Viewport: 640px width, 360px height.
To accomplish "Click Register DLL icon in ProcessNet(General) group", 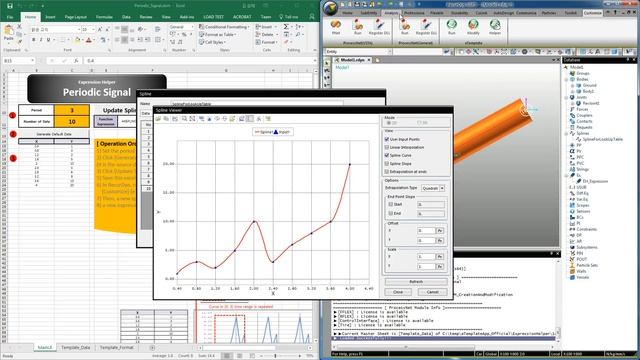I will [426, 26].
